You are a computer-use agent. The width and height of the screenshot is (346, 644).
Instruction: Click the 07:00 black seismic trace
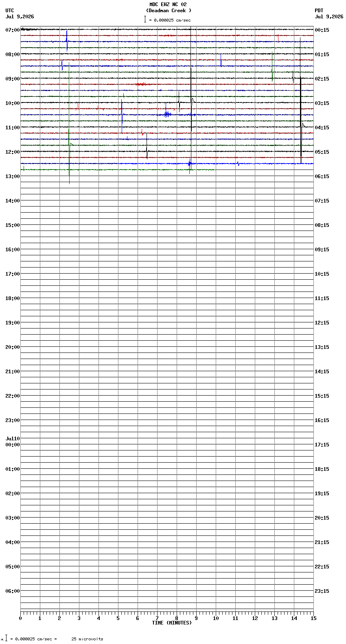[x=167, y=29]
